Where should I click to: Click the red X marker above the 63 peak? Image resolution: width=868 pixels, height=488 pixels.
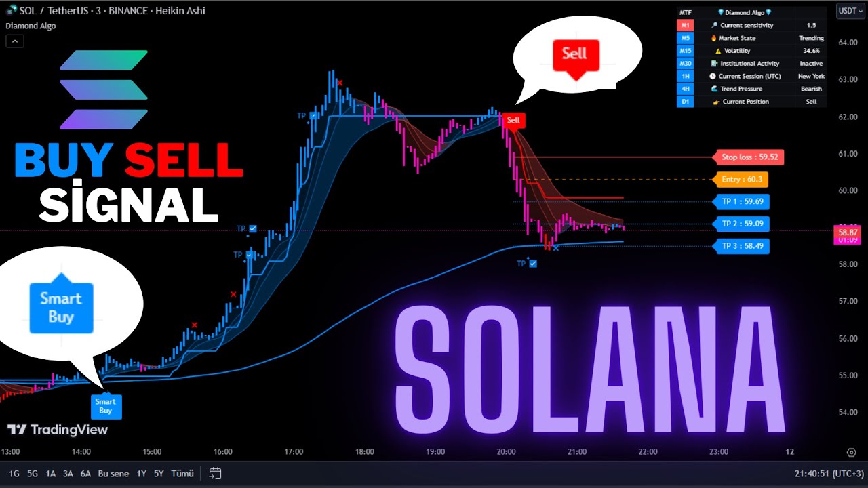340,83
